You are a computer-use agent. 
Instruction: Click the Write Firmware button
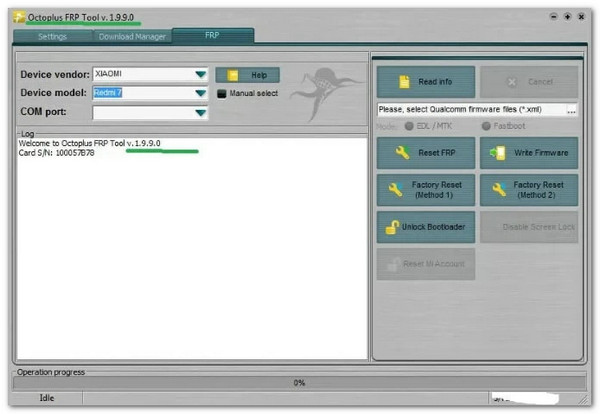[529, 153]
